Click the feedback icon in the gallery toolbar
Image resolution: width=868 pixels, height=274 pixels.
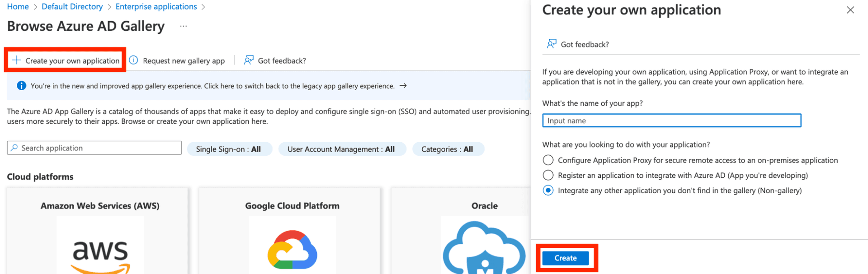(x=249, y=60)
